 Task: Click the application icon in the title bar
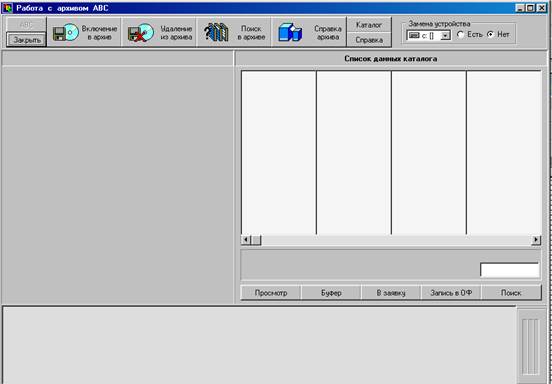7,8
